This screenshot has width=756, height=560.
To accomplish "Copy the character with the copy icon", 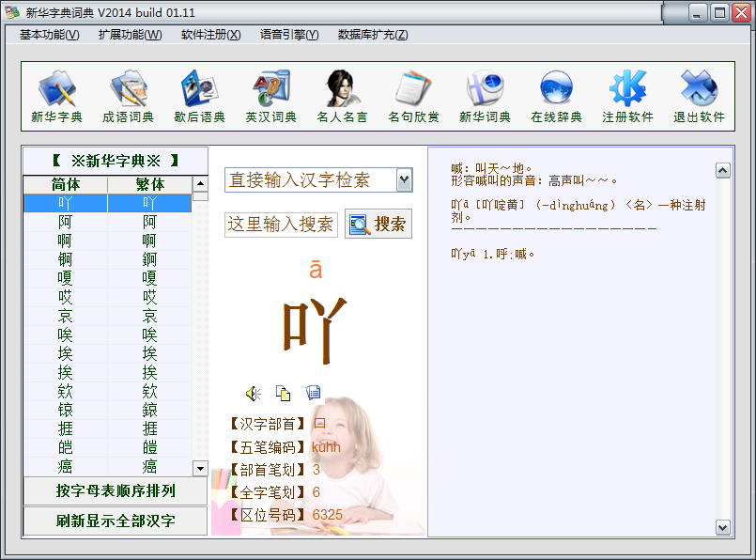I will click(283, 394).
